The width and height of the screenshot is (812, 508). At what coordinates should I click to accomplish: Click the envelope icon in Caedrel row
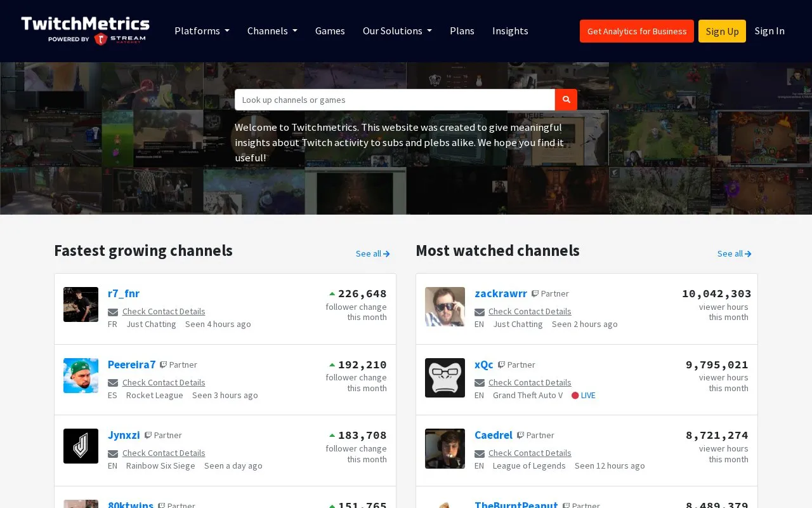[x=480, y=453]
